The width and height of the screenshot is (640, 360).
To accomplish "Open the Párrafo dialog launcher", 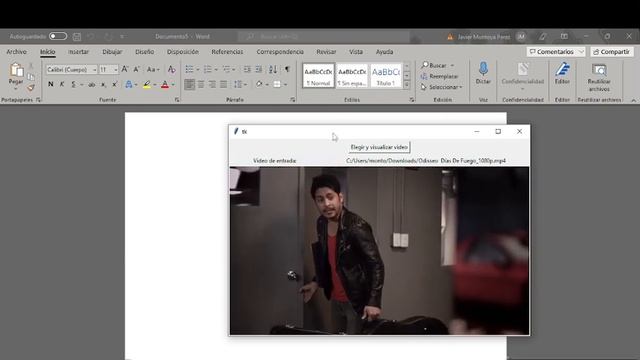I will [293, 100].
